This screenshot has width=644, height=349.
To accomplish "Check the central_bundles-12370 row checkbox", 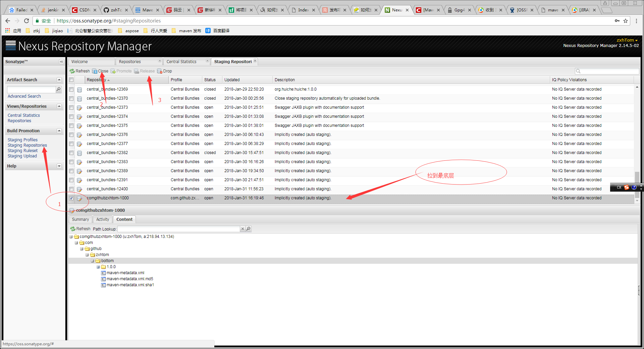I will point(71,99).
